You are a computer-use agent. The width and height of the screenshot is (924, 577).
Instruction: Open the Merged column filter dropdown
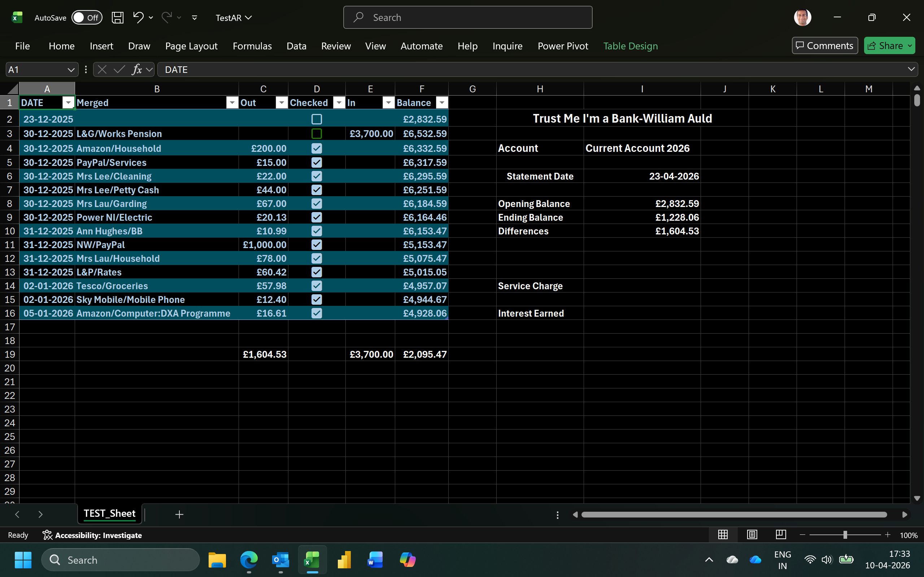232,102
